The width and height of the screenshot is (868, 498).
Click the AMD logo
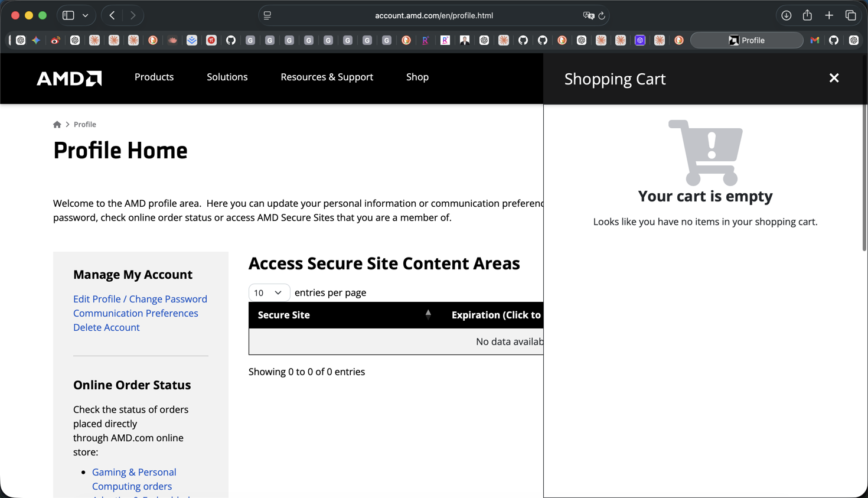tap(69, 78)
